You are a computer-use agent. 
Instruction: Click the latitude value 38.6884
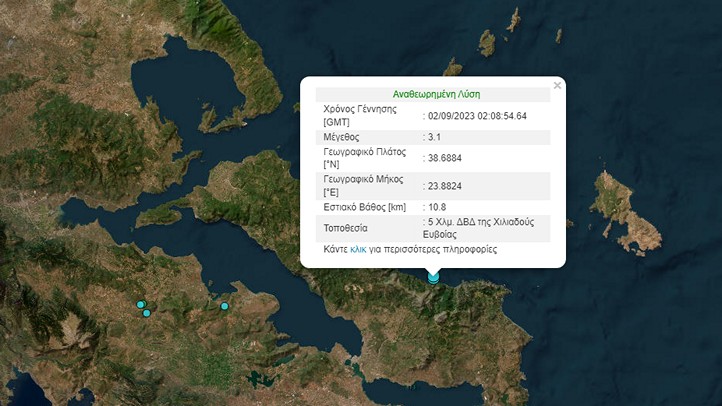(x=445, y=158)
